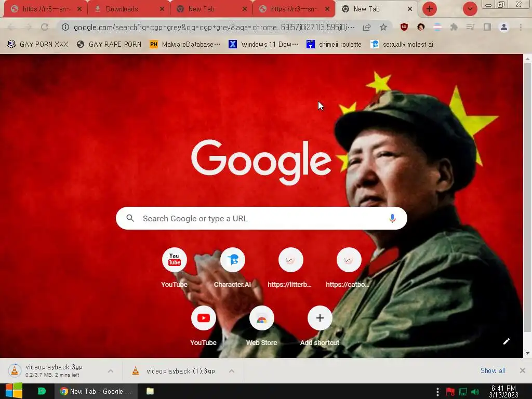The height and width of the screenshot is (399, 532).
Task: Open File Explorer from the taskbar
Action: point(150,391)
